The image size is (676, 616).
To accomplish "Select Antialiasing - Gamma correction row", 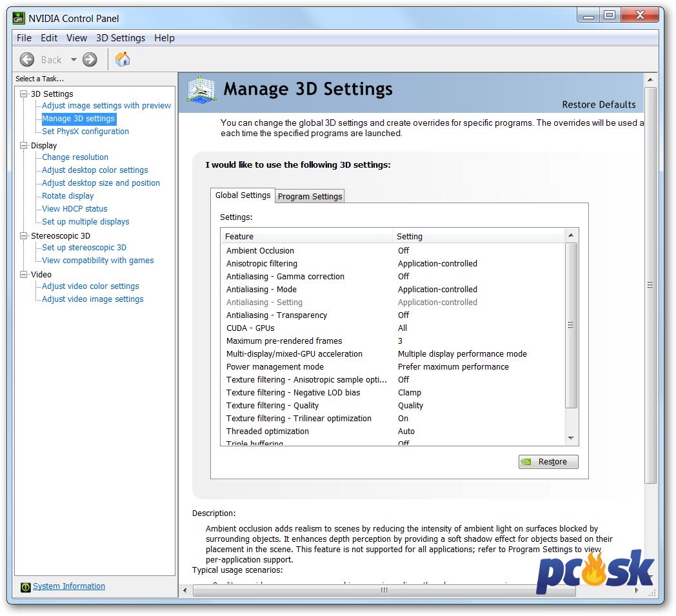I will point(393,277).
